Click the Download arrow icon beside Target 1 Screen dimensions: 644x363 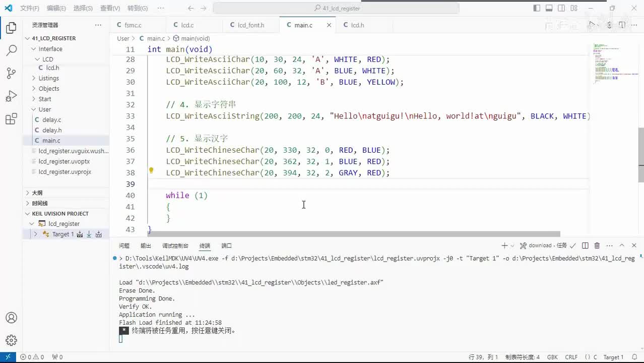click(x=89, y=234)
